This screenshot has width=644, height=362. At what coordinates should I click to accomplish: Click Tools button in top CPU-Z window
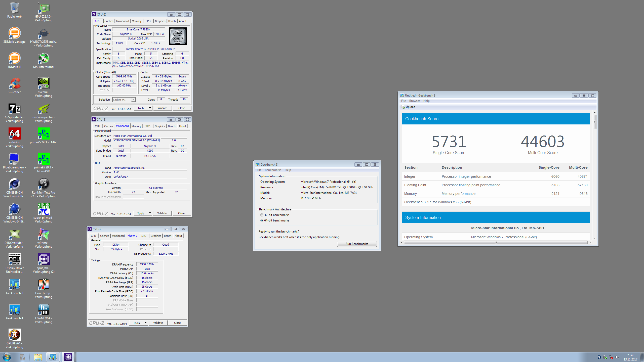pyautogui.click(x=141, y=108)
